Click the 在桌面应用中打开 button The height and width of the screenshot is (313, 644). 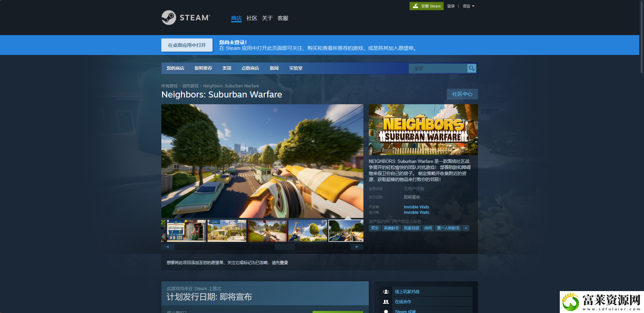pyautogui.click(x=187, y=45)
